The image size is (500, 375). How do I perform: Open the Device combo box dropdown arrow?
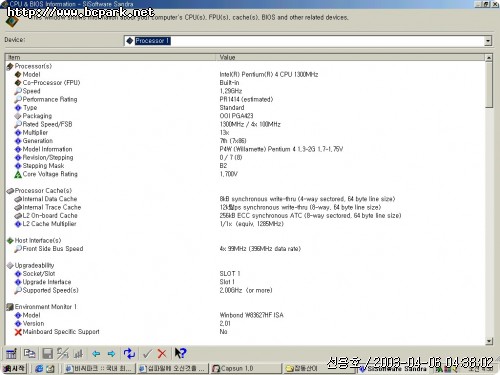coord(488,41)
